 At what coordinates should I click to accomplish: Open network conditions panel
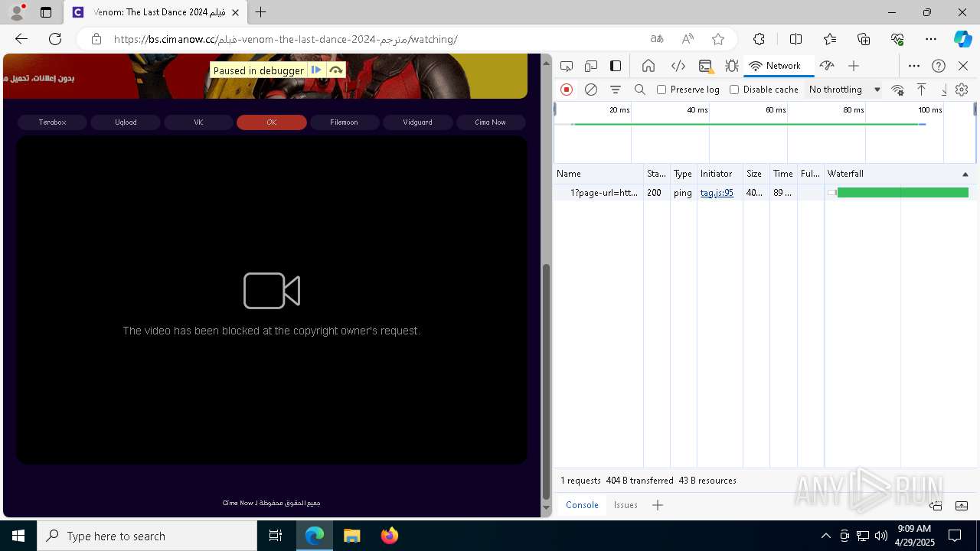coord(898,90)
